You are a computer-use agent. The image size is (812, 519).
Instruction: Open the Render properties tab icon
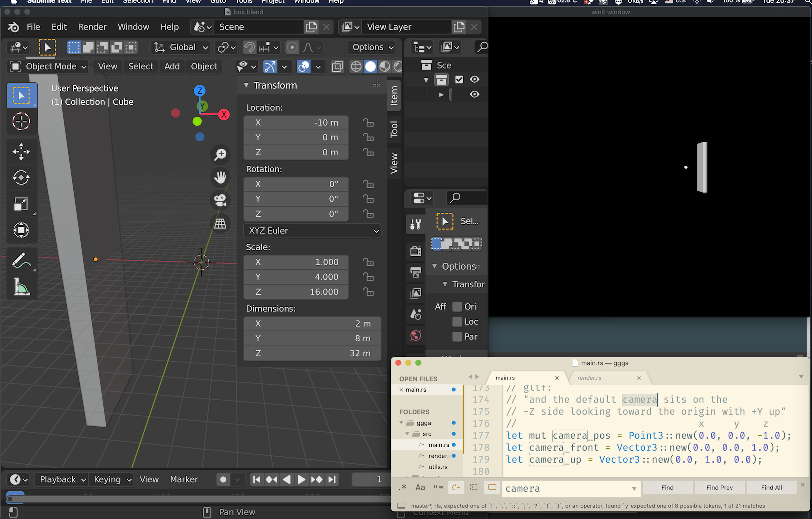pyautogui.click(x=415, y=251)
